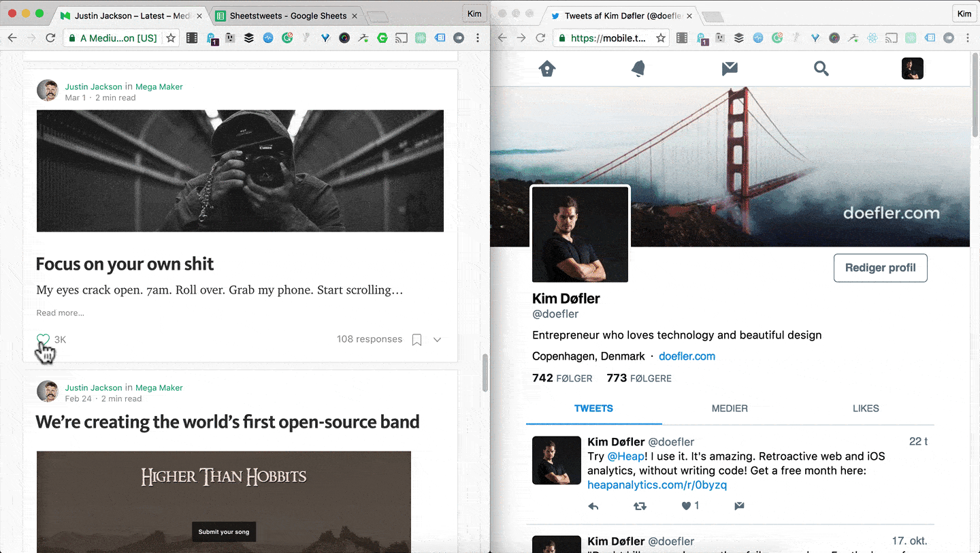This screenshot has height=553, width=980.
Task: View the 773 FØLGERE followers list
Action: click(639, 378)
